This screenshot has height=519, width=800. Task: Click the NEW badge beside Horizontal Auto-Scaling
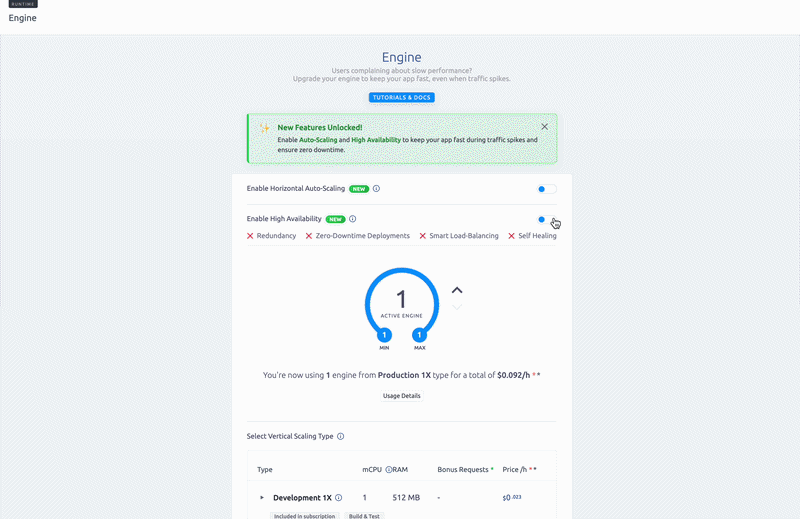tap(359, 189)
